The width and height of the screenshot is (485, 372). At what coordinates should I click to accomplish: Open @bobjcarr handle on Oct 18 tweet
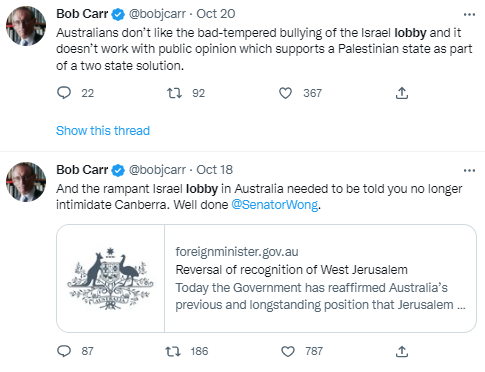tap(157, 170)
